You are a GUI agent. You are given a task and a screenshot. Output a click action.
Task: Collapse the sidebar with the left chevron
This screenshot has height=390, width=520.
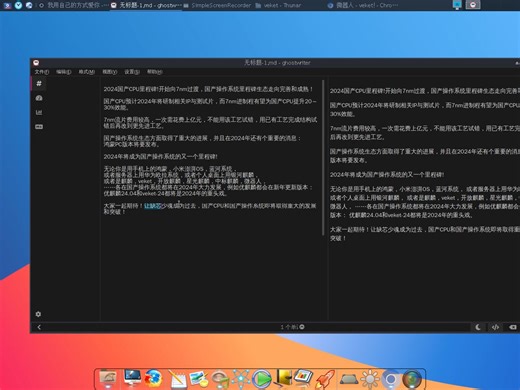click(x=39, y=327)
